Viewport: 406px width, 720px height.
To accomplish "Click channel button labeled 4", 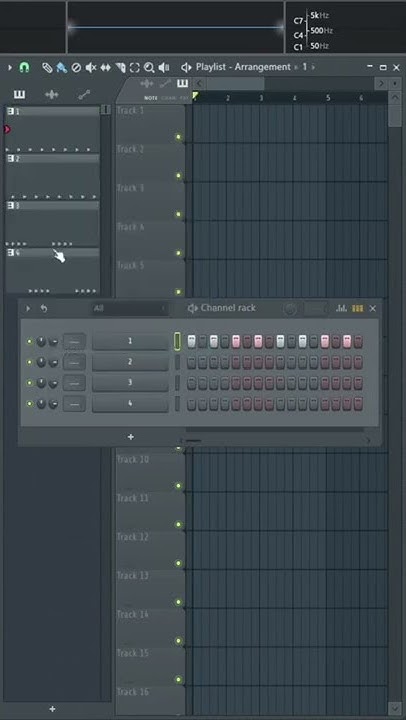I will pos(130,404).
